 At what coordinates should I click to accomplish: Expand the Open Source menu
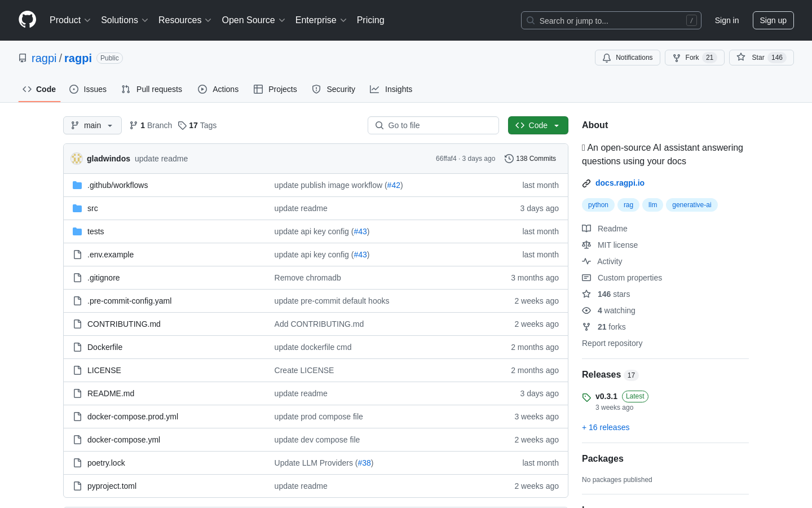(x=254, y=20)
